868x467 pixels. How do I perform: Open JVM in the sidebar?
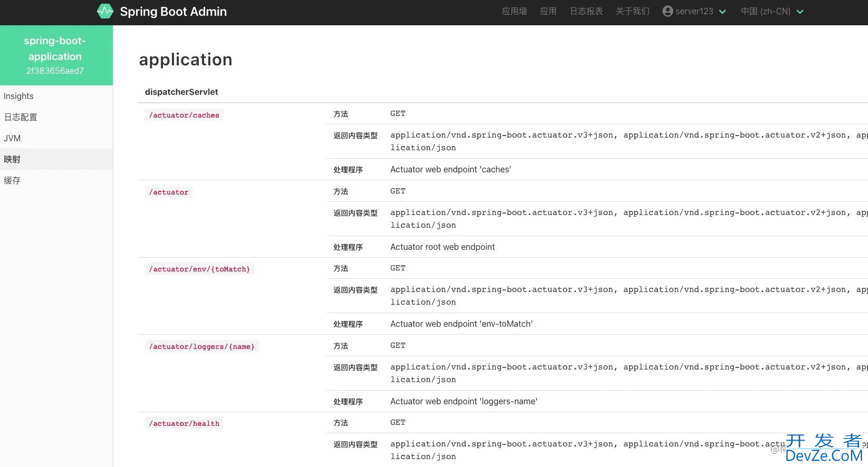56,138
